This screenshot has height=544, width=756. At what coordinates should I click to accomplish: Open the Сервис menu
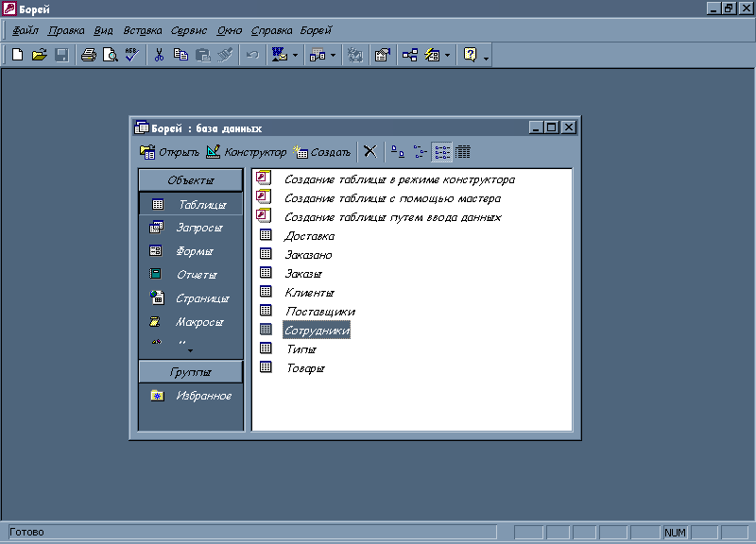(188, 30)
